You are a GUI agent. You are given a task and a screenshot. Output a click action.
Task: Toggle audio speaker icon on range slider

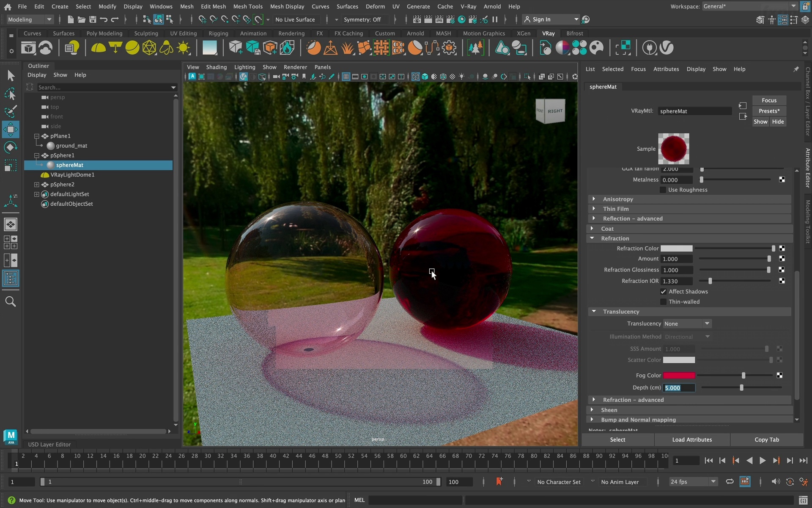(775, 482)
